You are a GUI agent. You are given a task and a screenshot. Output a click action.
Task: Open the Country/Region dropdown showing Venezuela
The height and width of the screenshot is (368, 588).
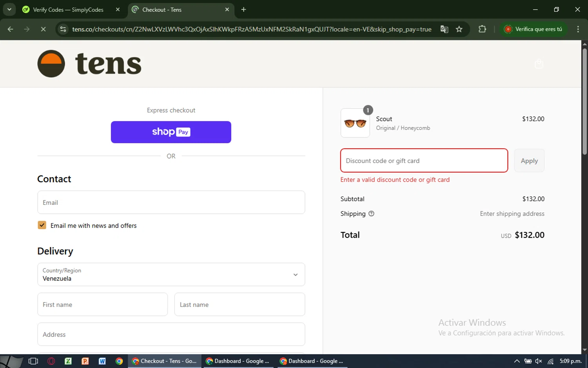[171, 275]
